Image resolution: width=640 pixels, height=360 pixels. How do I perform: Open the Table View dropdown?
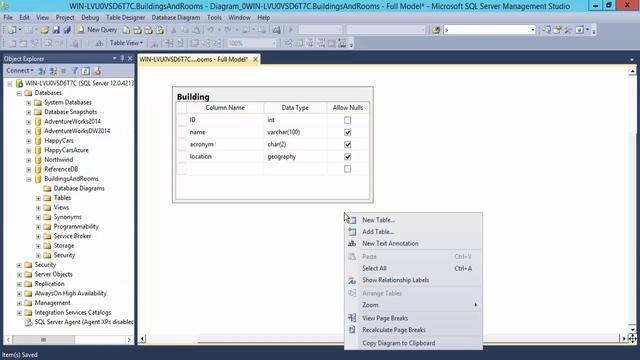(126, 43)
